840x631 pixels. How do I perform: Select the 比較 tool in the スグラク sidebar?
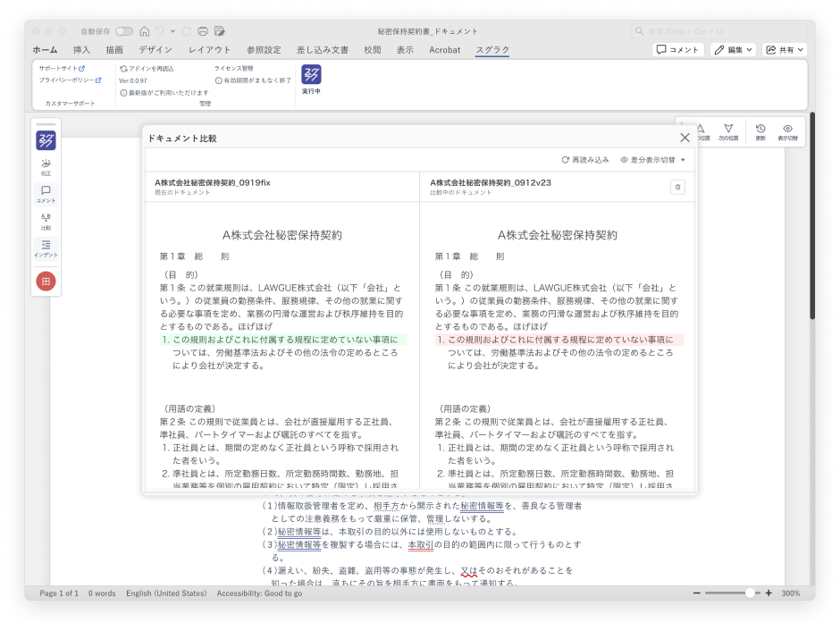(46, 222)
